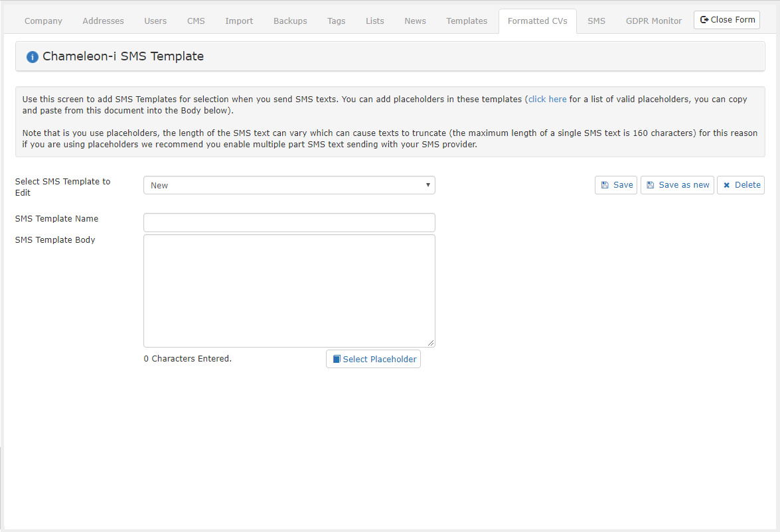Focus the SMS Template Name field
The image size is (780, 532).
click(289, 222)
